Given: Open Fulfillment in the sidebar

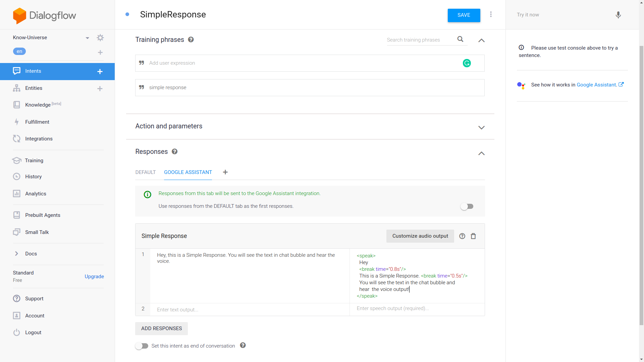Looking at the screenshot, I should point(37,122).
